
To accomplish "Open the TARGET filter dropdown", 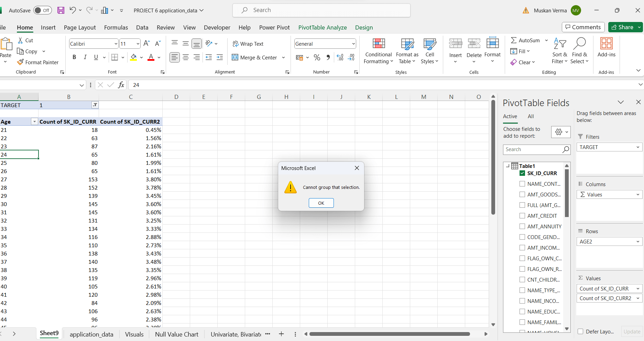I will click(95, 105).
